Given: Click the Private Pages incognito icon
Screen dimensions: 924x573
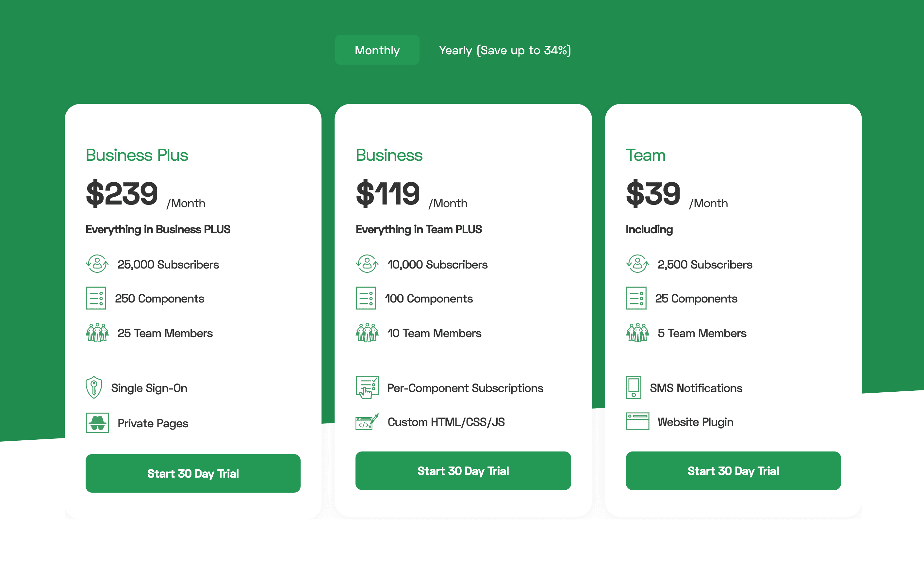Looking at the screenshot, I should (x=97, y=422).
